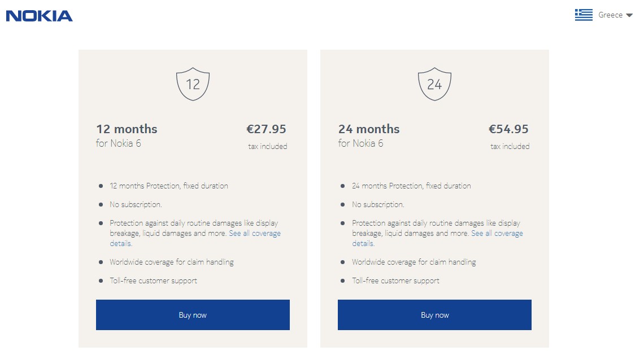Click the 12 months Protection, fixed duration text
This screenshot has width=644, height=351.
pos(169,186)
